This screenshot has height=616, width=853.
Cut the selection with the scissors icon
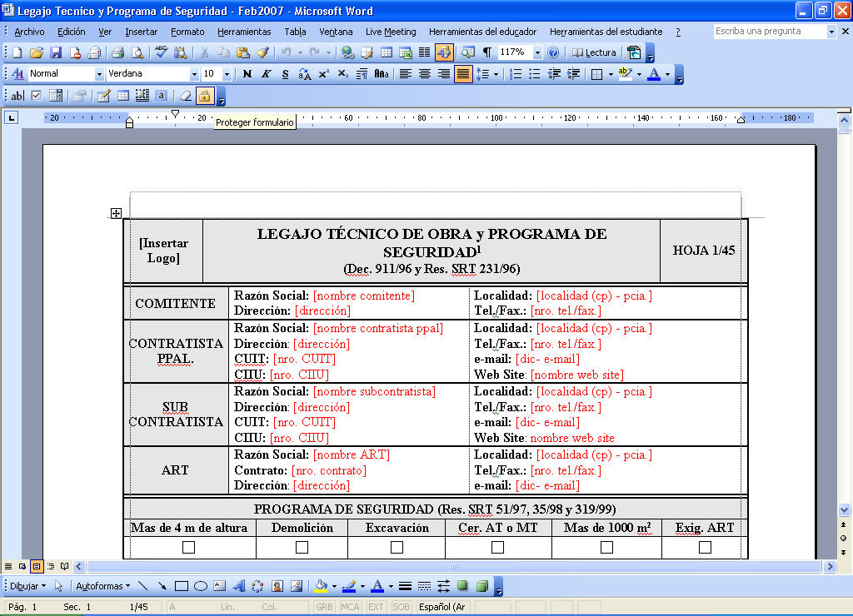click(x=204, y=52)
